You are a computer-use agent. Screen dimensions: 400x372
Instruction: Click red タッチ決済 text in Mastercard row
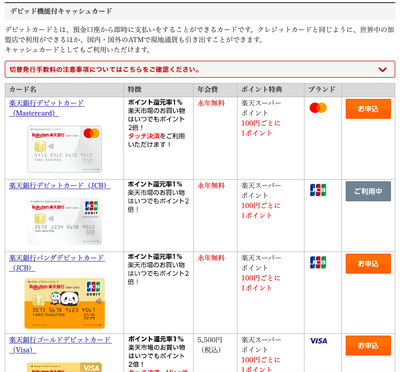coord(144,136)
